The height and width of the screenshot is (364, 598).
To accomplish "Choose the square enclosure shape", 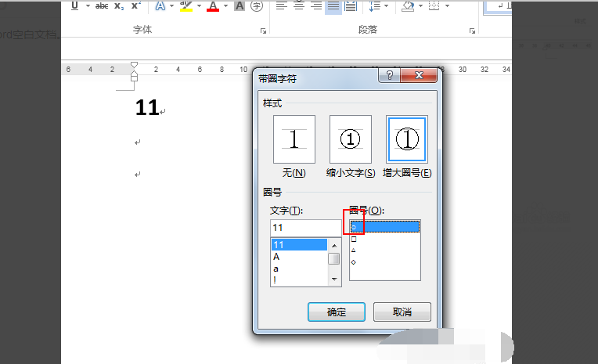I will click(x=385, y=239).
